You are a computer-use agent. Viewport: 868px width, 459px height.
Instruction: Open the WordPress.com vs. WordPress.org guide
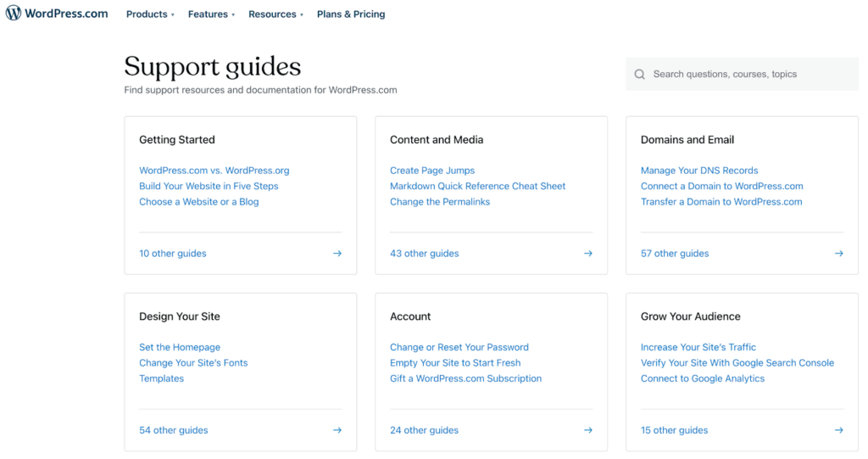click(x=214, y=171)
